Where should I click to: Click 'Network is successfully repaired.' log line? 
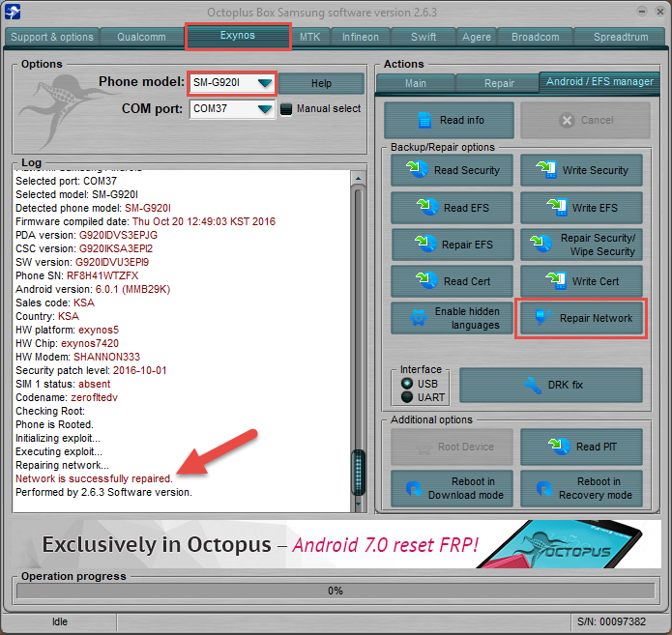(95, 478)
